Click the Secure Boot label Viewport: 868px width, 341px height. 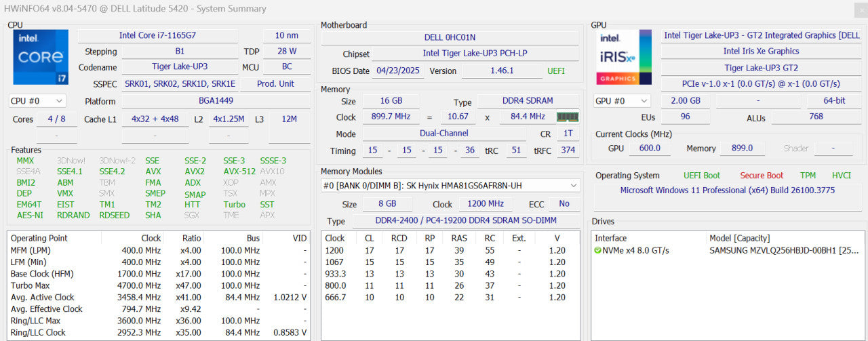762,176
